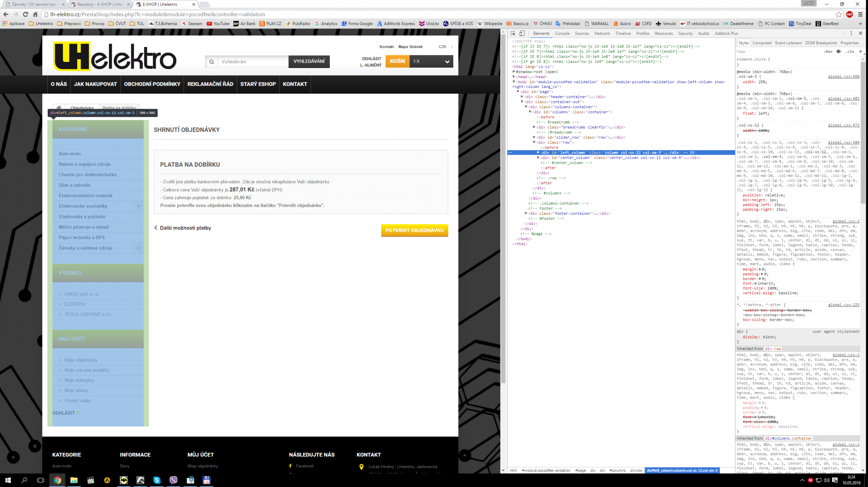The image size is (868, 487).
Task: Click the Další možnosti platby link
Action: point(185,228)
